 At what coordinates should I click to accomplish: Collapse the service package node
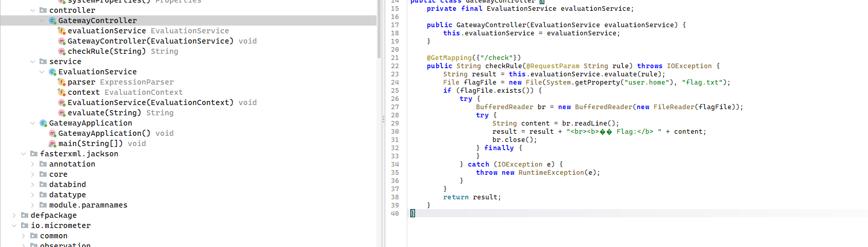[33, 61]
